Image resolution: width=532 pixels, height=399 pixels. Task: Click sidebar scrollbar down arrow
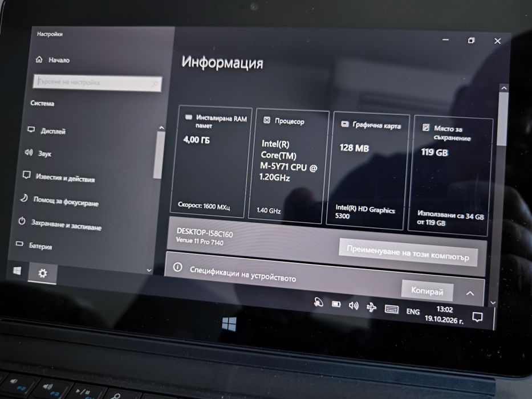coord(149,270)
